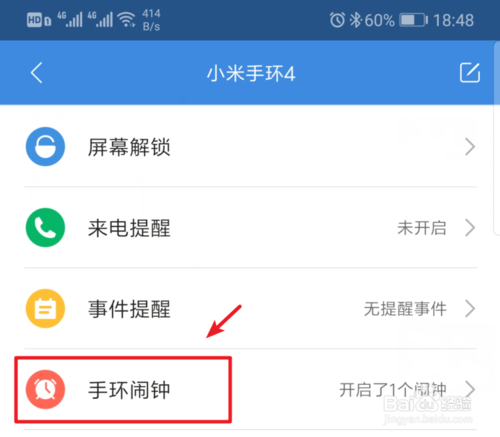Image resolution: width=500 pixels, height=437 pixels.
Task: Expand the 屏幕解锁 row chevron
Action: 470,147
